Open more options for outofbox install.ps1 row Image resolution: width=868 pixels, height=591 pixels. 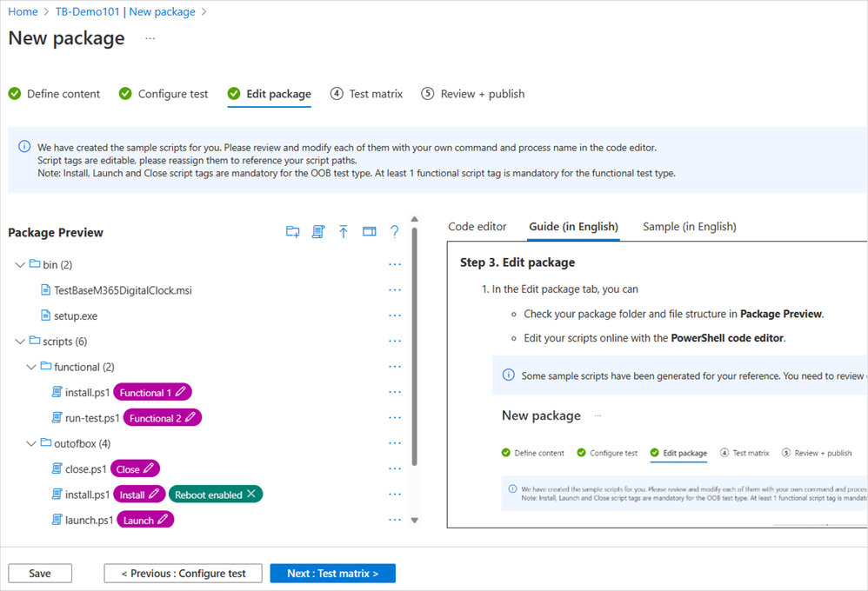(x=395, y=495)
